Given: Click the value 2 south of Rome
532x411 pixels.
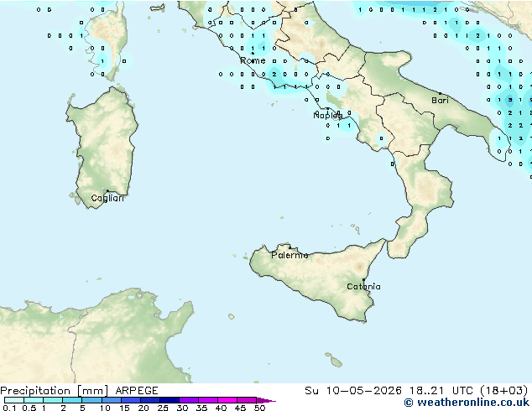Looking at the screenshot, I should click(x=274, y=75).
